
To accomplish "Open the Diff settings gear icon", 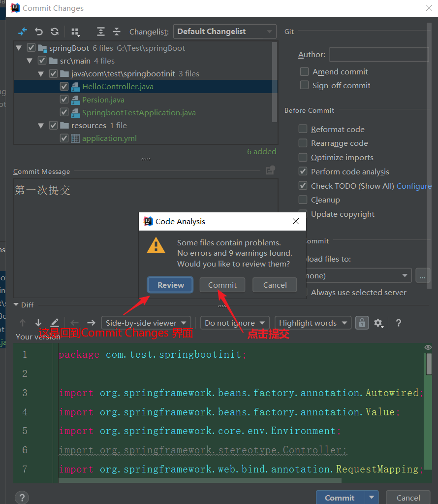I will (379, 323).
